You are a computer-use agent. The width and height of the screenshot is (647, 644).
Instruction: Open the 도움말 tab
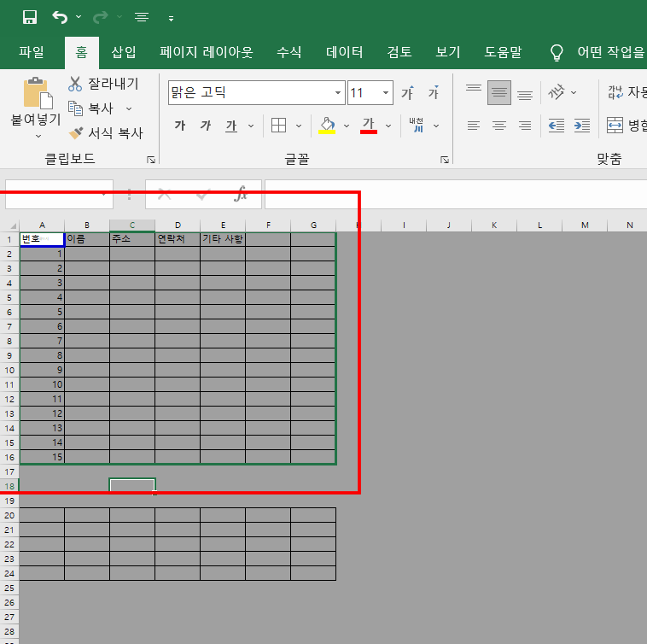point(503,52)
